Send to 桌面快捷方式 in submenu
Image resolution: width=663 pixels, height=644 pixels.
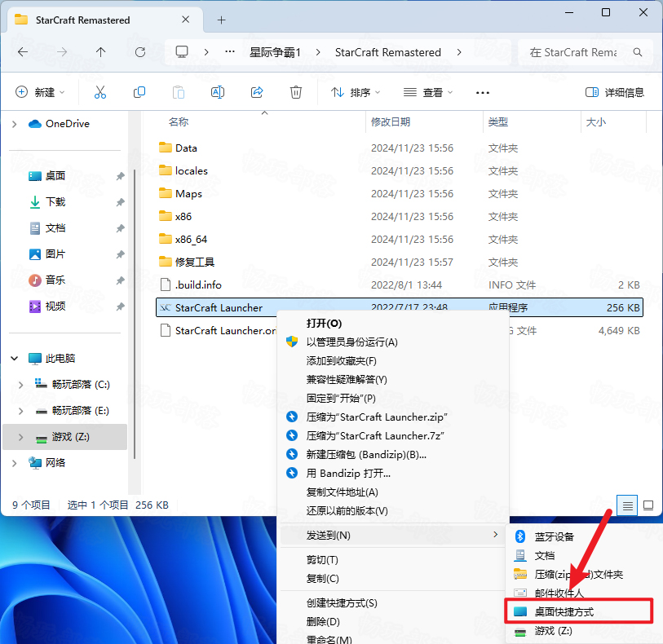579,612
